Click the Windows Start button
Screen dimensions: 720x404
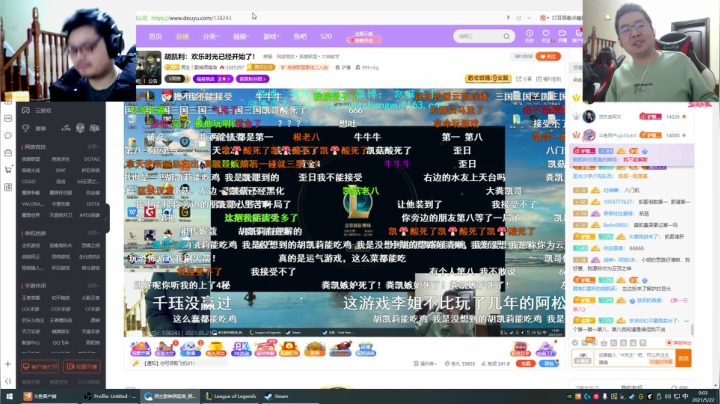pos(9,396)
